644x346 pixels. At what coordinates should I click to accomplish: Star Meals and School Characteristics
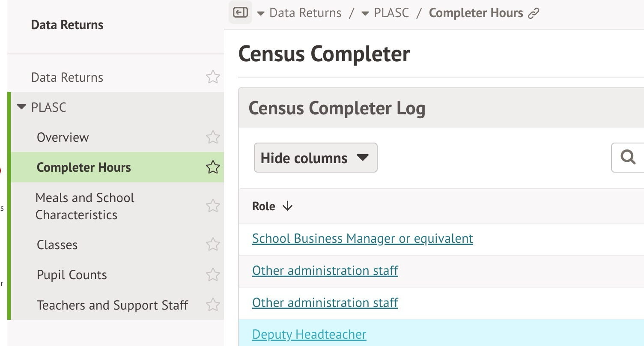click(x=213, y=206)
